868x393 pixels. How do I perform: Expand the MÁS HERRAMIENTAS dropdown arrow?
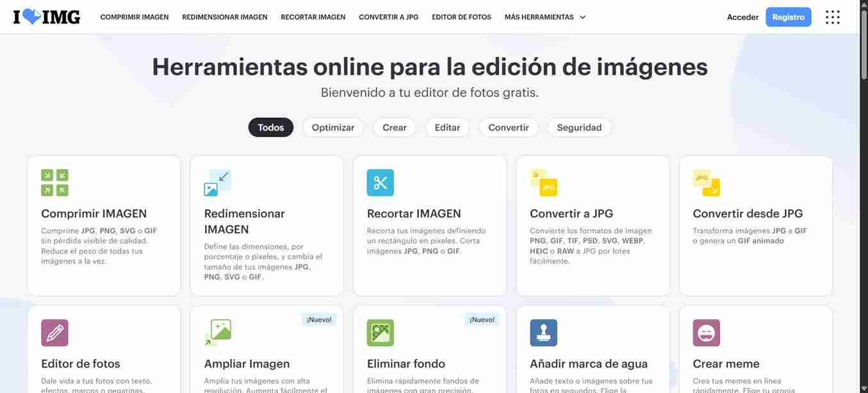tap(582, 17)
